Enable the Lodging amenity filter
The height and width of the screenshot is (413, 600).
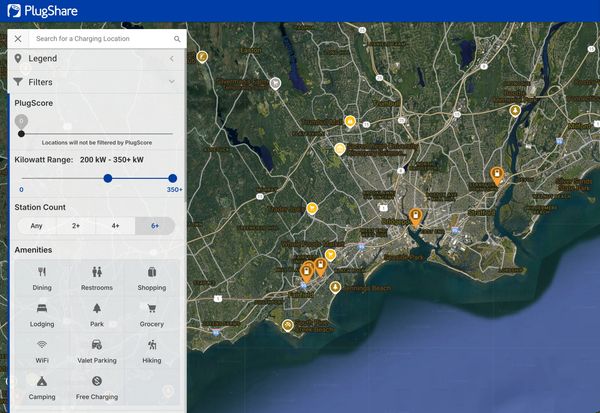click(x=42, y=315)
